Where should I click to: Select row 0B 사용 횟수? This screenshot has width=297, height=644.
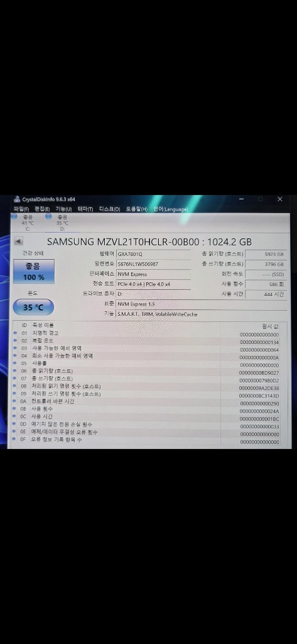[147, 409]
